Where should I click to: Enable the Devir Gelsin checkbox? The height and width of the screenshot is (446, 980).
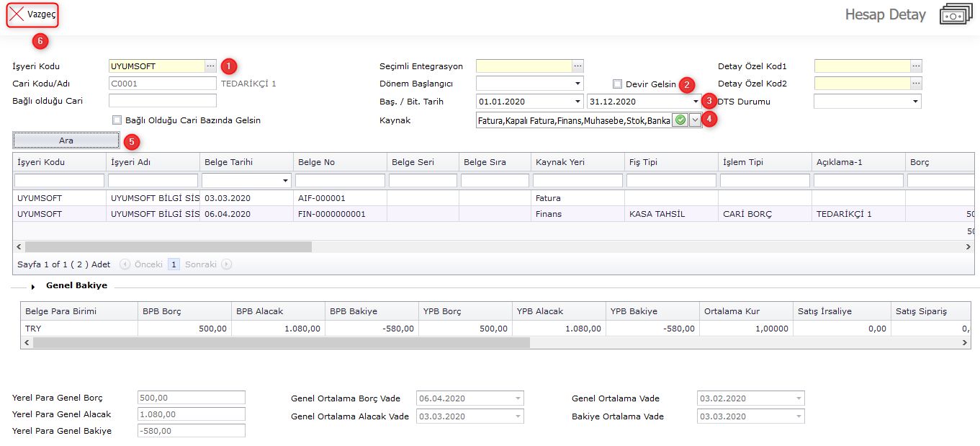(x=617, y=84)
